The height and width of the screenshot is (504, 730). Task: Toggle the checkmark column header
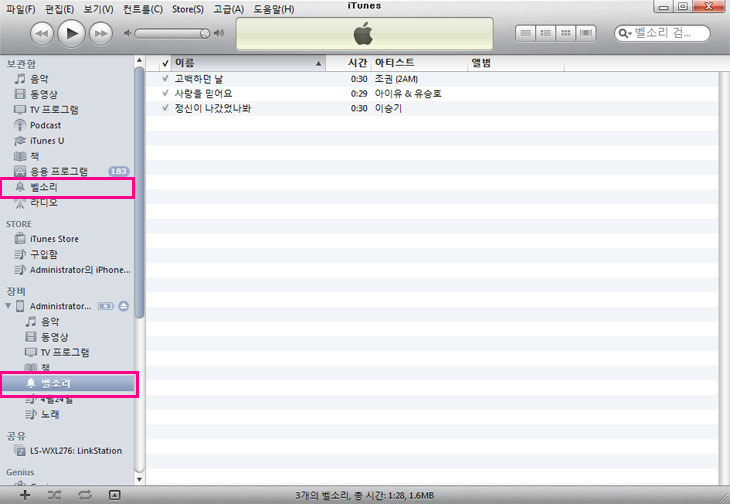pyautogui.click(x=165, y=63)
